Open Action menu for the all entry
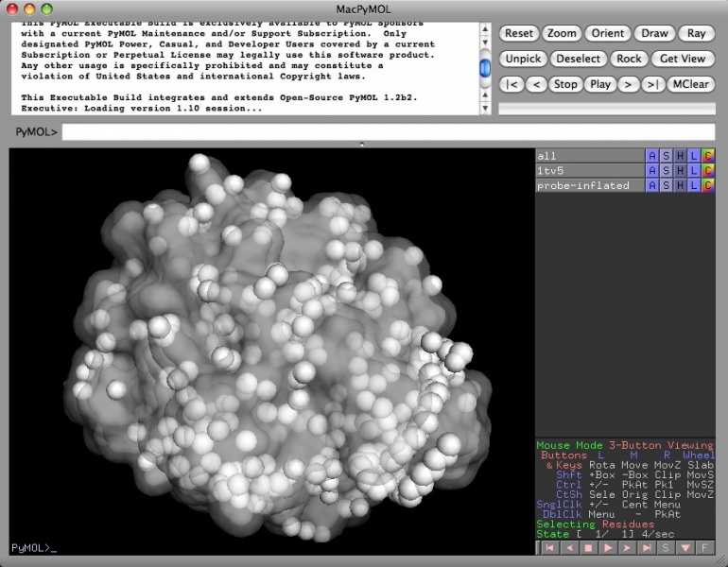The image size is (728, 567). (x=651, y=156)
